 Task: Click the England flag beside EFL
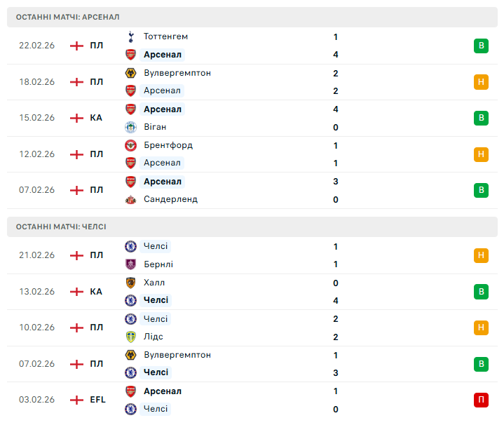[76, 400]
